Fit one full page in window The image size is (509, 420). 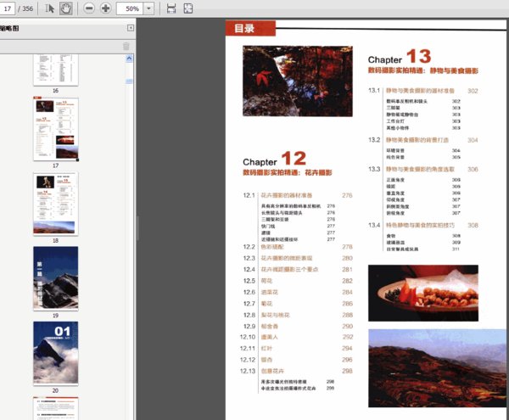188,8
